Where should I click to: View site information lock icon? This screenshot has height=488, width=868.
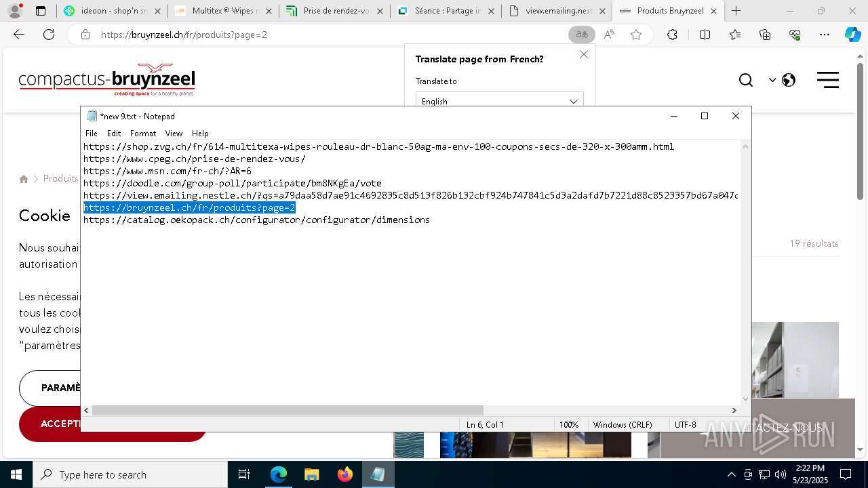click(85, 35)
